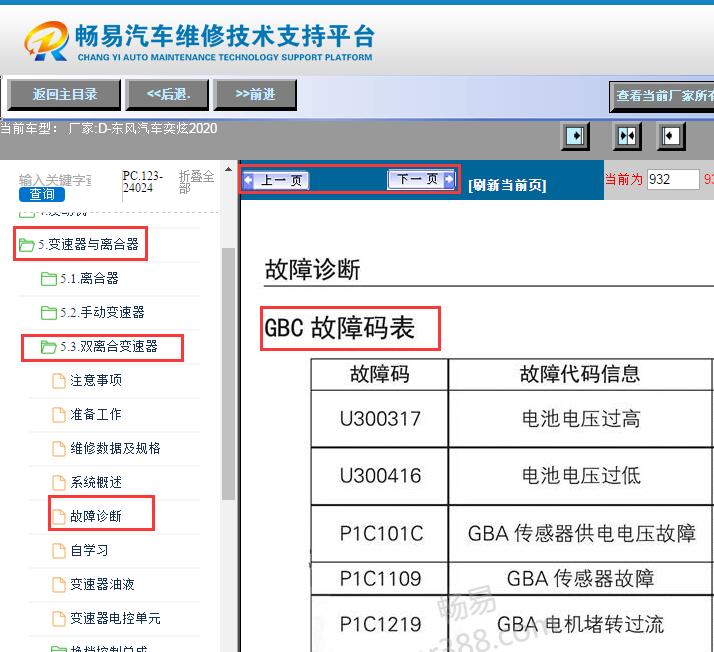
Task: Click the first of the three panel layout icons
Action: click(576, 136)
